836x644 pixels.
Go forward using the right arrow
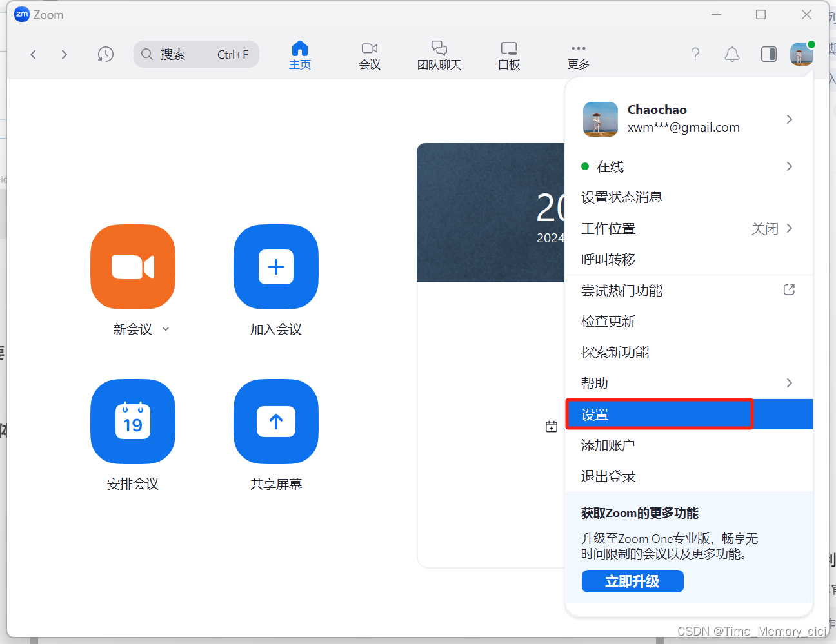click(64, 54)
